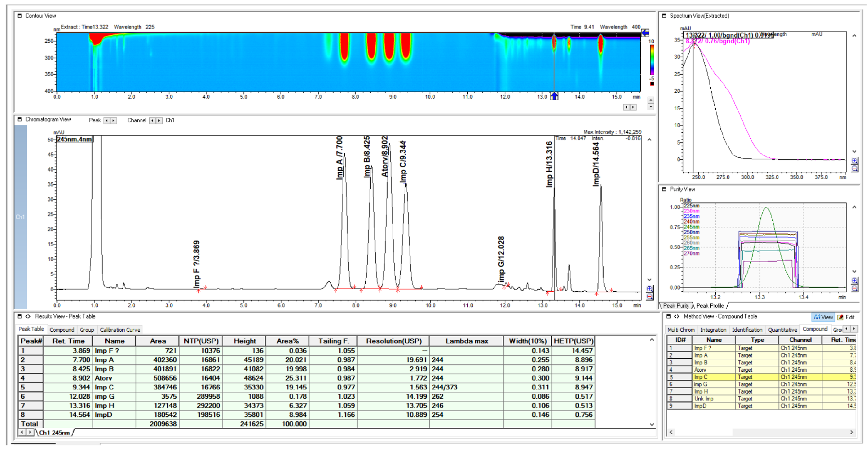Click the Edit button in Method View
The height and width of the screenshot is (449, 868).
click(846, 317)
